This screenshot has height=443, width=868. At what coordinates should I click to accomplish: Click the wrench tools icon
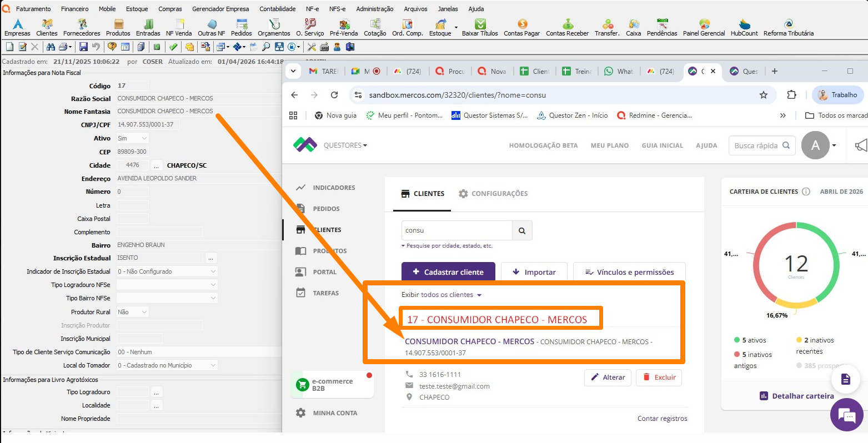(312, 47)
